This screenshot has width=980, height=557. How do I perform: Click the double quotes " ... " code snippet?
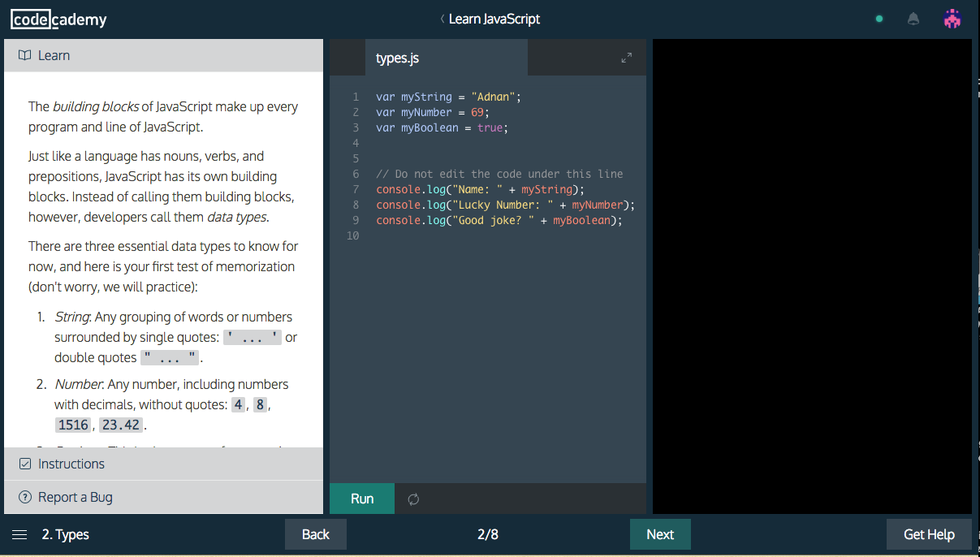[x=170, y=358]
